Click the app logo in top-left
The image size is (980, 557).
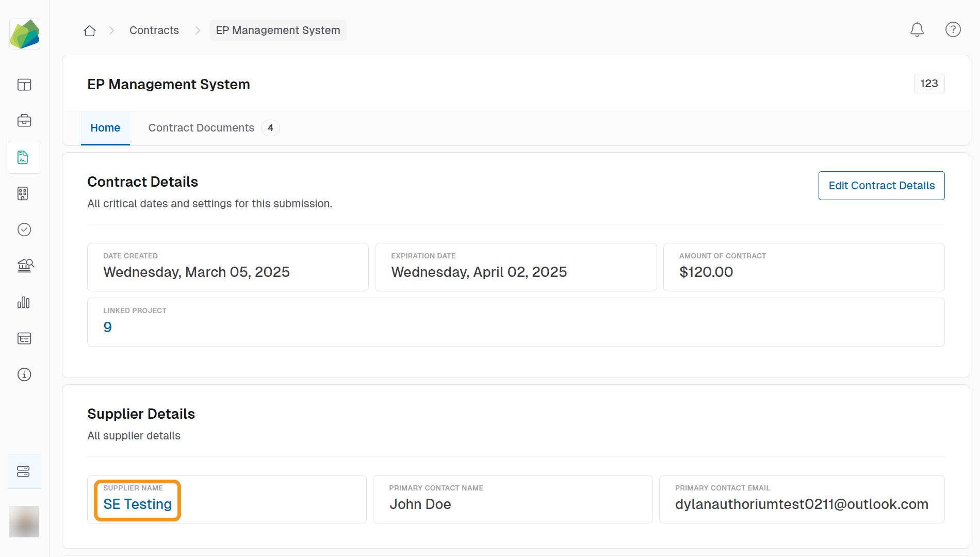tap(24, 35)
